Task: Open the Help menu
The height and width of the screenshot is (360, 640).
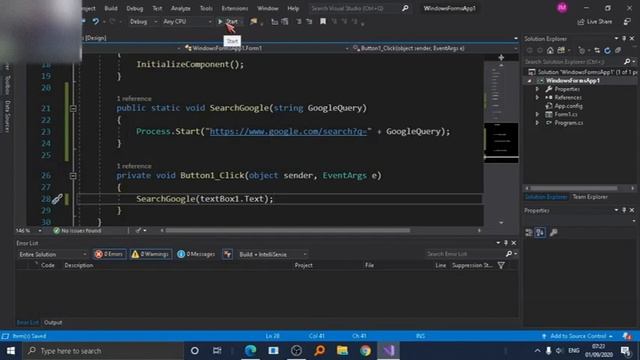Action: pos(293,8)
